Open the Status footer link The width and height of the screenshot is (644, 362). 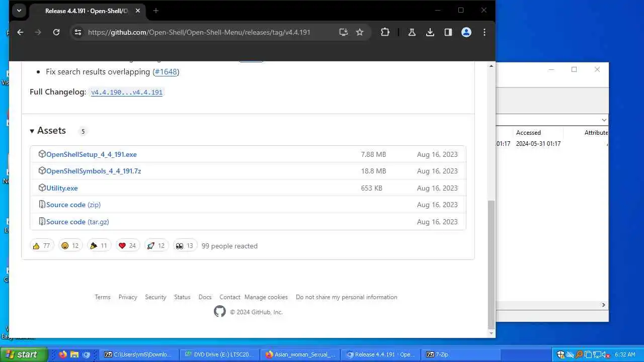tap(182, 297)
